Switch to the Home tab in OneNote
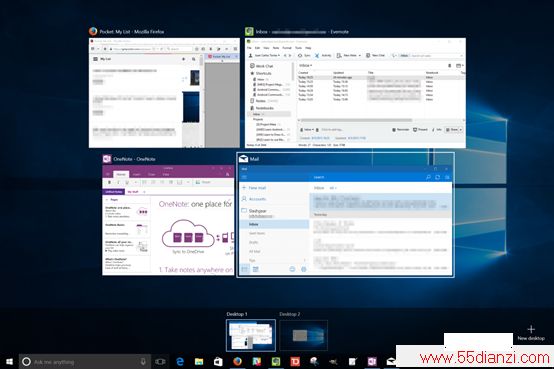The width and height of the screenshot is (554, 369). [x=121, y=175]
